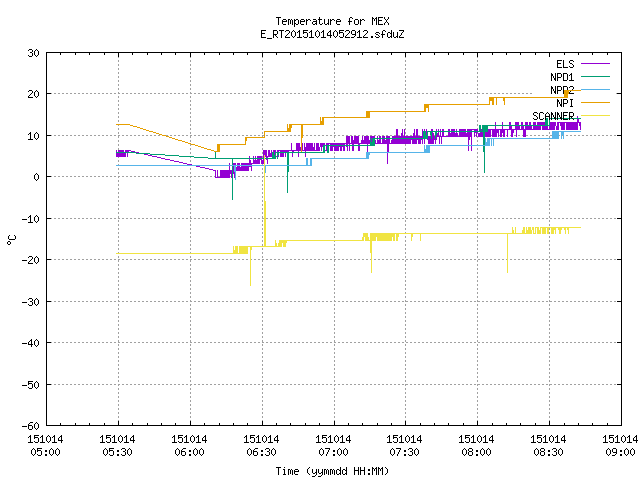Click the yellow SCANNER legend line sample
Image resolution: width=640 pixels, height=480 pixels.
(x=595, y=116)
